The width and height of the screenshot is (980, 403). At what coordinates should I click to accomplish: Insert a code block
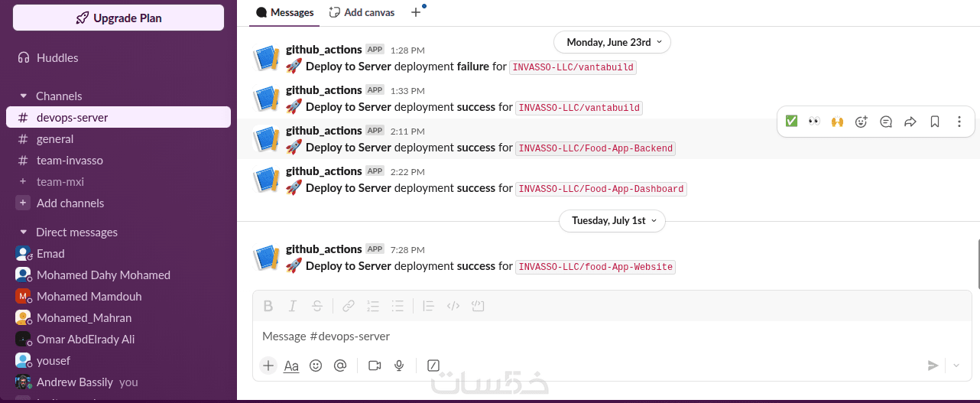478,306
